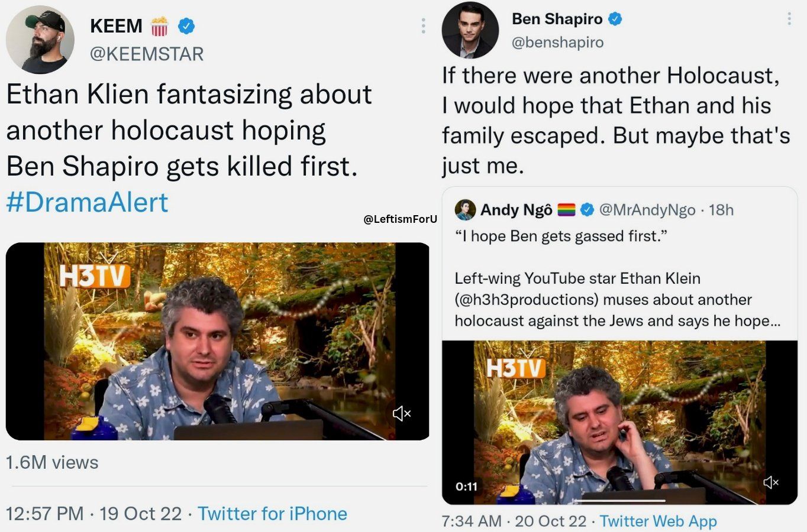Click the verified badge next to Ben Shapiro
Image resolution: width=807 pixels, height=532 pixels.
pos(615,19)
